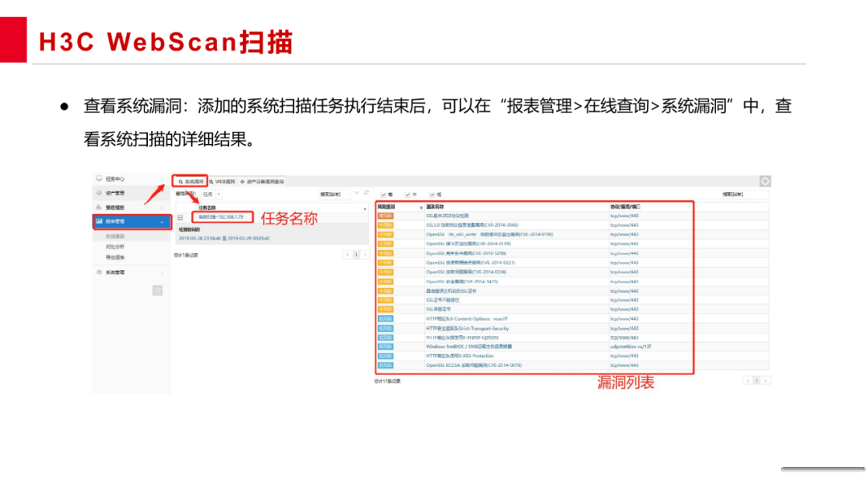Open 在线查询 submenu item
This screenshot has width=868, height=489.
[115, 236]
